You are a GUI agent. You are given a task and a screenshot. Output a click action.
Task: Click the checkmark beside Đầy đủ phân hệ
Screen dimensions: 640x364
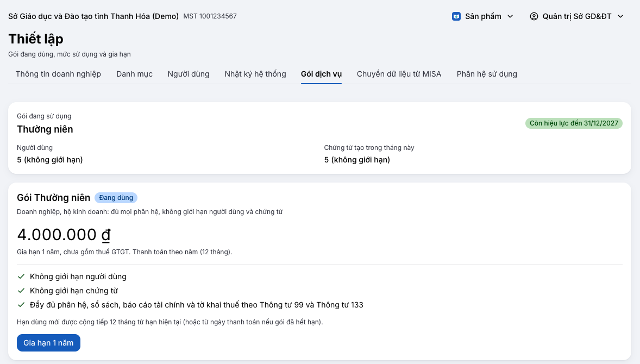pos(21,305)
